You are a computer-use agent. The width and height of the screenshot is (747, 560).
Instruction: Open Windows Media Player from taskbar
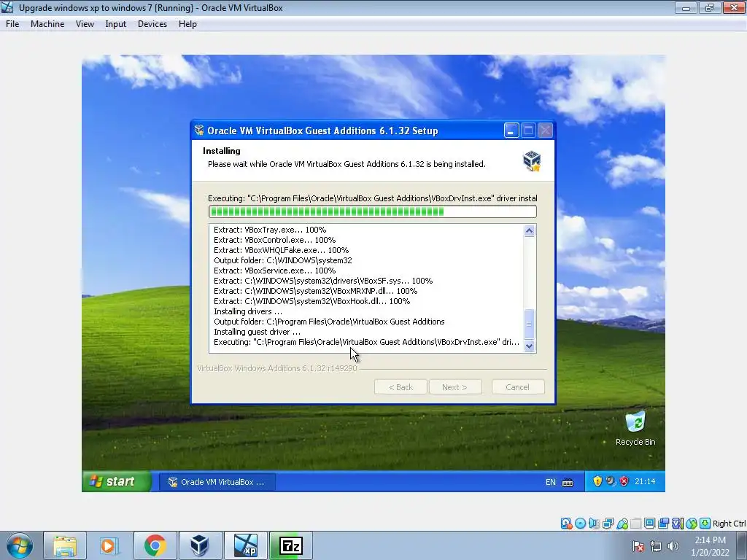[109, 545]
